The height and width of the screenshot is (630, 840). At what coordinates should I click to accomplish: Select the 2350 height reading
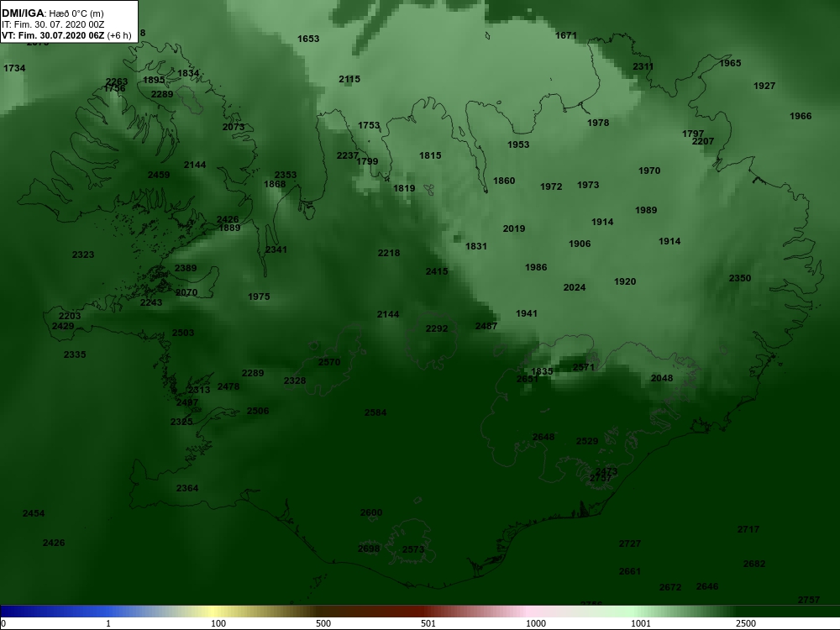(740, 278)
